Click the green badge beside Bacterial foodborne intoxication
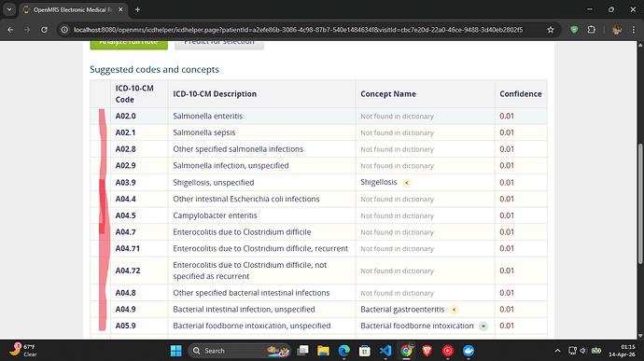This screenshot has height=361, width=644. pos(483,326)
